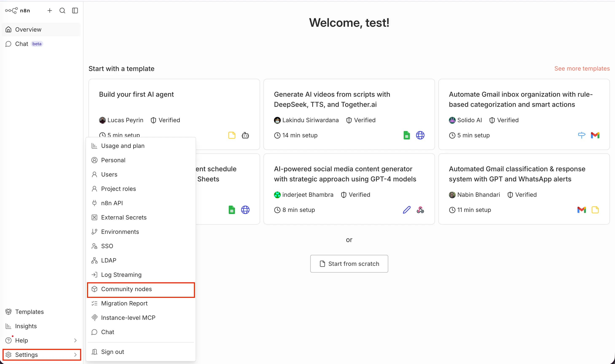Screen dimensions: 615x364
Task: Click the Gmail icon on inbox organization card
Action: tap(595, 135)
